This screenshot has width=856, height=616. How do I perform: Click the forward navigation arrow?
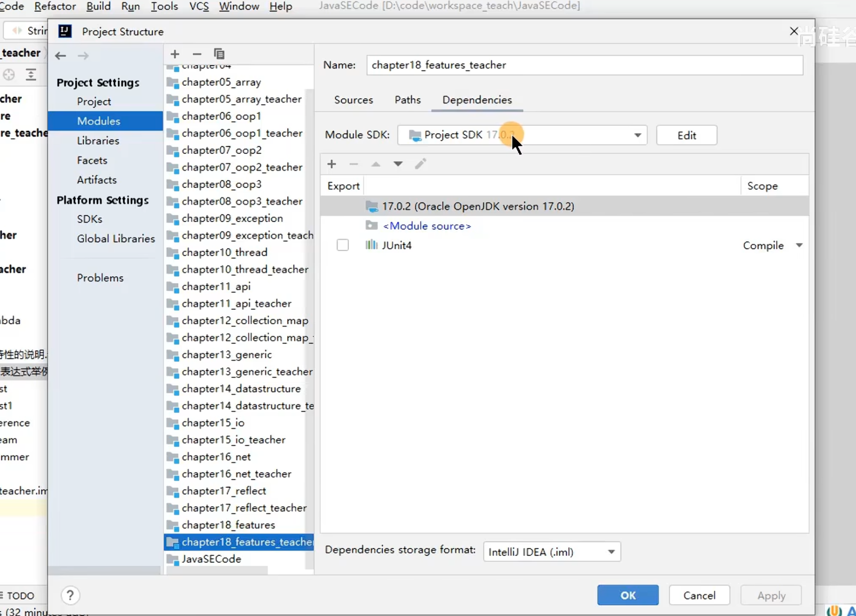point(83,55)
